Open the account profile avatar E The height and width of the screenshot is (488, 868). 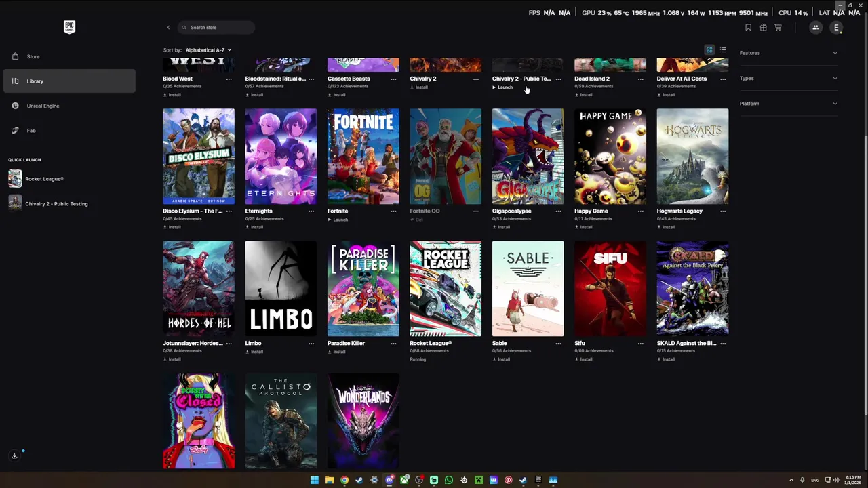(x=836, y=28)
